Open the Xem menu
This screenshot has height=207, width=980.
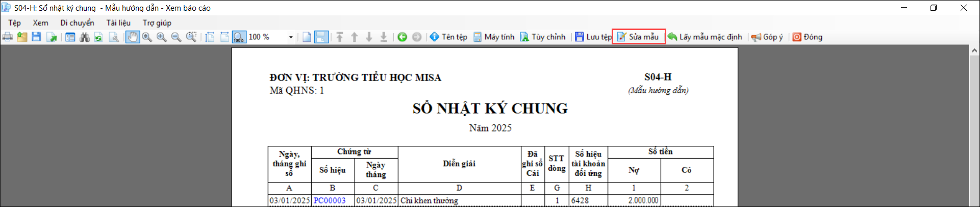40,22
